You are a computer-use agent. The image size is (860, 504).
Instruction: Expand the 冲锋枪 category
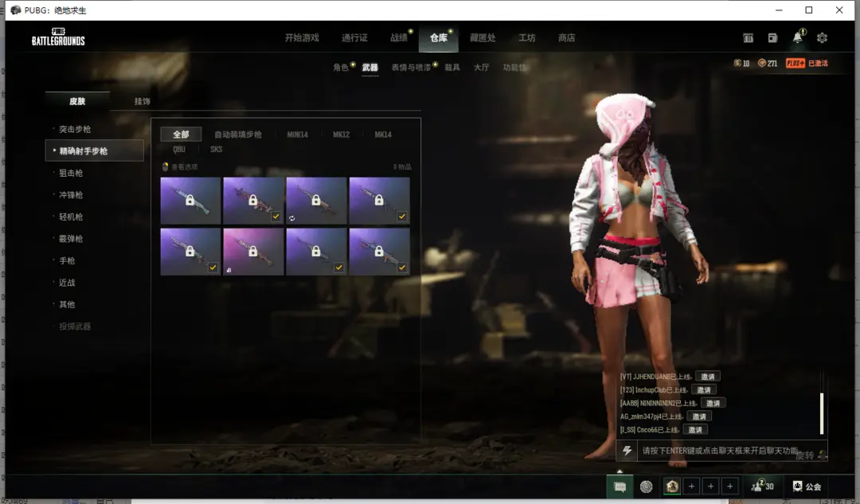pos(71,195)
